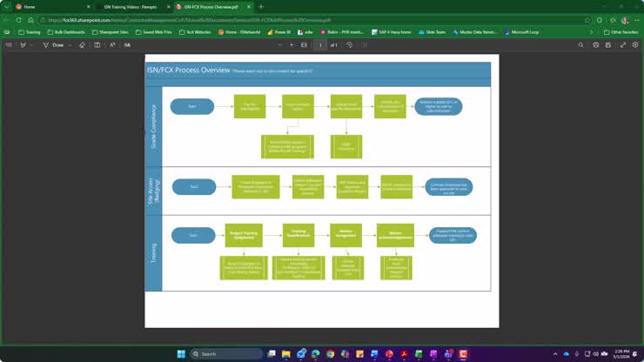Open browser extensions icon
The width and height of the screenshot is (644, 362).
coord(600,20)
